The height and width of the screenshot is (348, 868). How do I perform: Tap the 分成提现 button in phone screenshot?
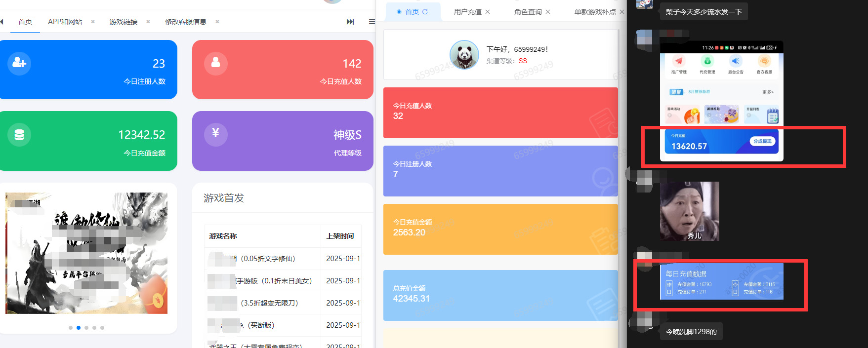click(x=762, y=141)
